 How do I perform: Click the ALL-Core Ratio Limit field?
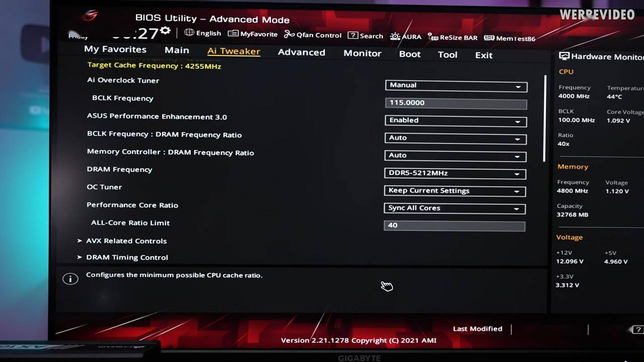pos(454,226)
